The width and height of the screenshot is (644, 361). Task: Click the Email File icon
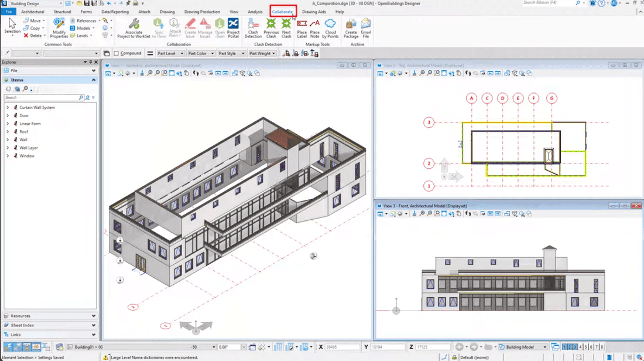point(365,28)
